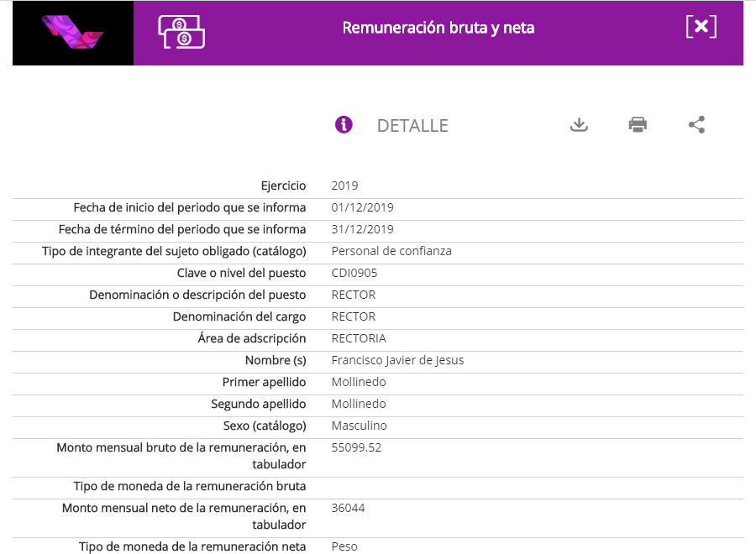756x554 pixels.
Task: Click the gross amount 55099.52
Action: click(x=356, y=447)
